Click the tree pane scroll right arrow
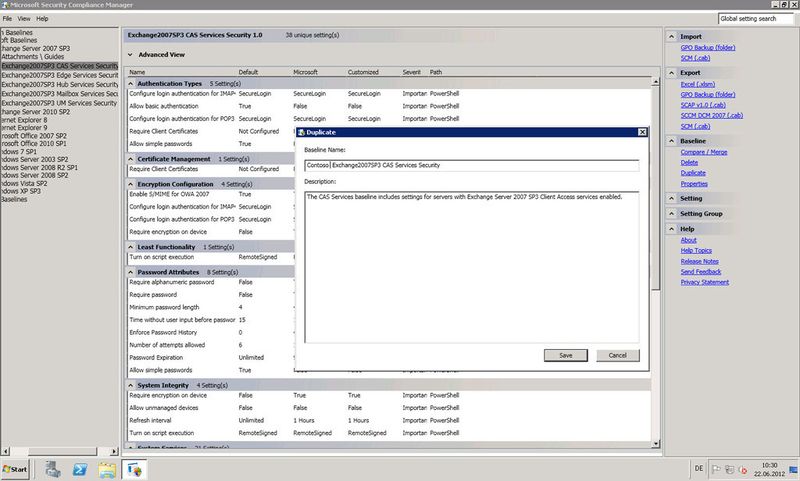The height and width of the screenshot is (481, 800). [x=114, y=451]
